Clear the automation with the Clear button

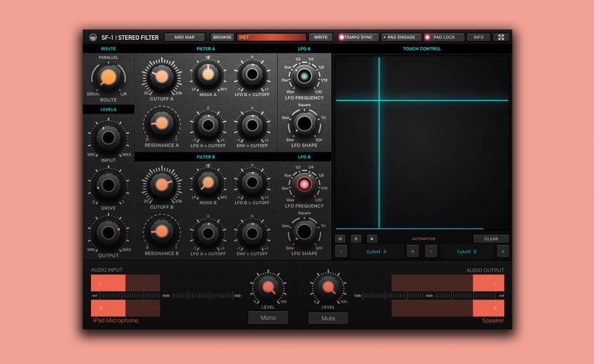(x=492, y=238)
